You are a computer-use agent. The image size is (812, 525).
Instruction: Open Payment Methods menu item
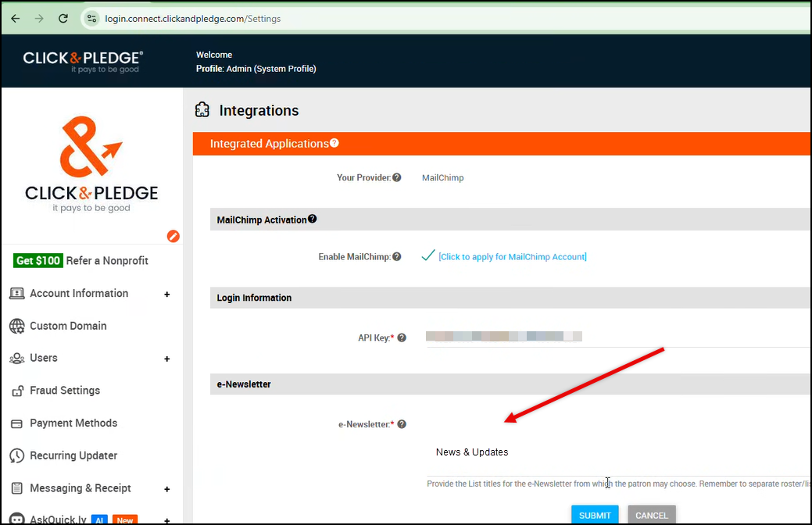73,423
